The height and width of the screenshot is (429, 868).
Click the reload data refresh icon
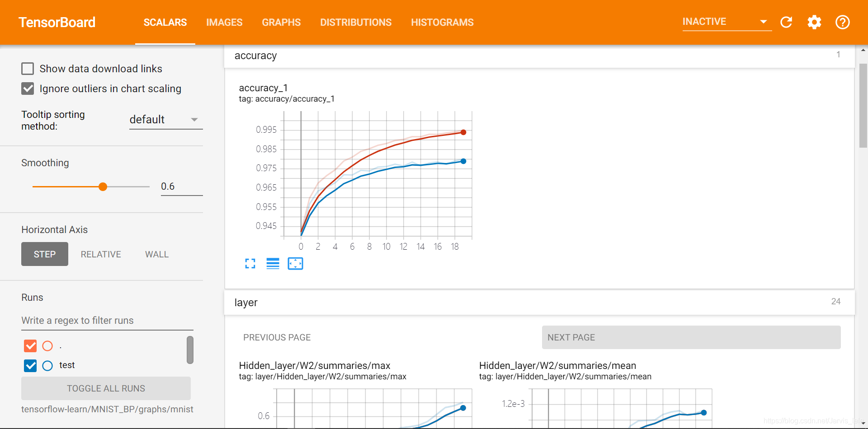tap(786, 22)
